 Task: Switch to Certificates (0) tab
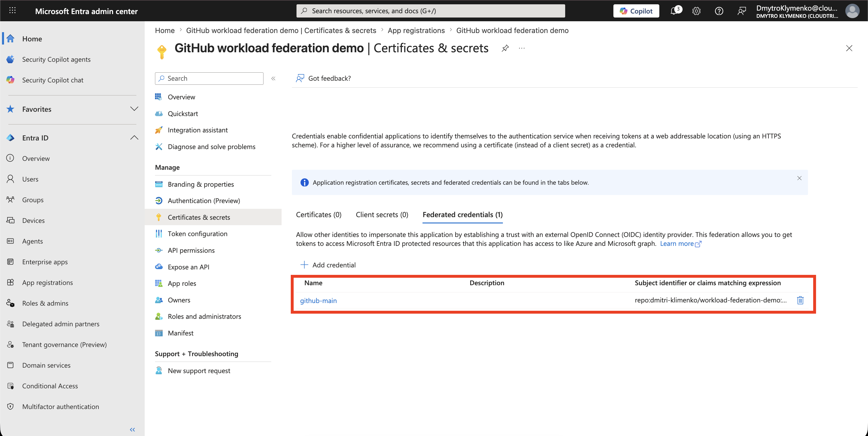pyautogui.click(x=318, y=215)
